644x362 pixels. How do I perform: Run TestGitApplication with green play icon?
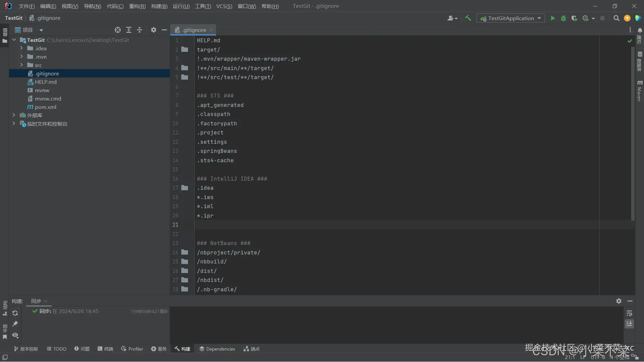553,18
